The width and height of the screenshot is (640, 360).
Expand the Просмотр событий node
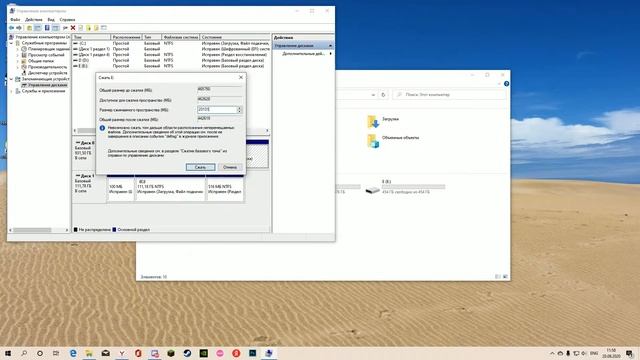tap(18, 55)
